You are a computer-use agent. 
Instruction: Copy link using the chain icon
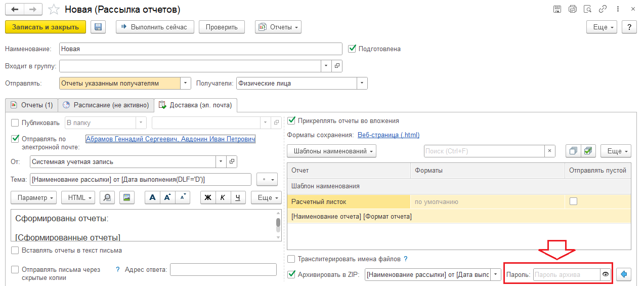(x=603, y=9)
